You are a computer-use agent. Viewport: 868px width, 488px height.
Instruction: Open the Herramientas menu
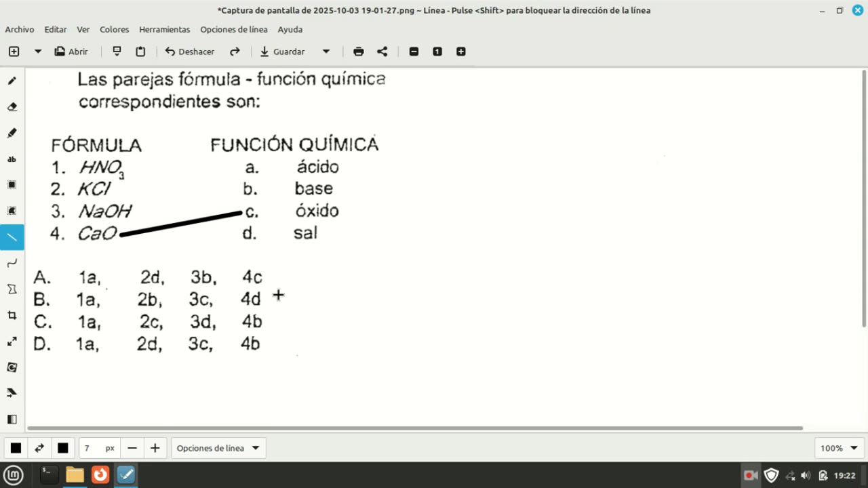coord(165,29)
